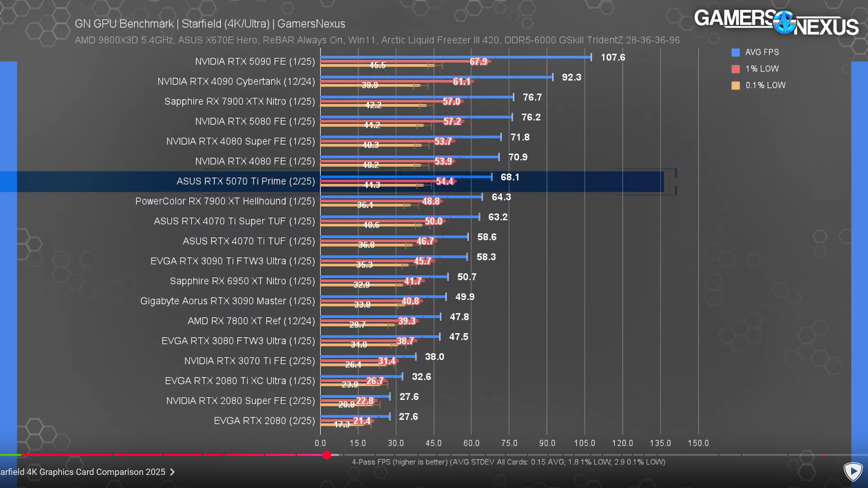Click the EVGA RTX 2080 label
Screen dimensions: 868x488
pyautogui.click(x=264, y=420)
